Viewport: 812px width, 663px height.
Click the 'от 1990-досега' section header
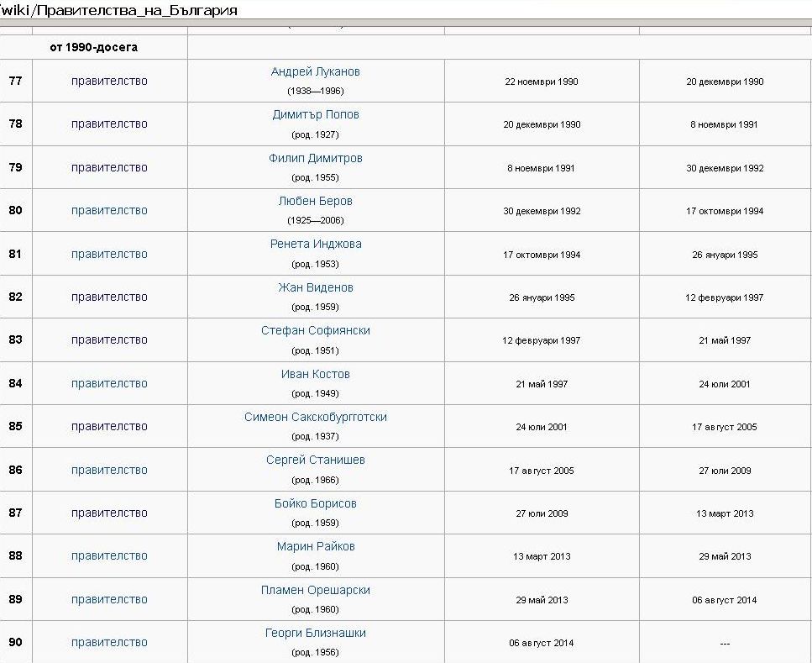pos(94,48)
